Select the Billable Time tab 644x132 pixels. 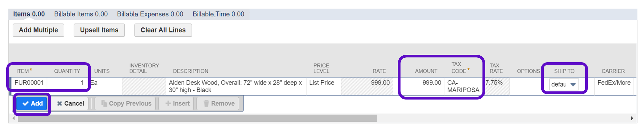pyautogui.click(x=218, y=14)
